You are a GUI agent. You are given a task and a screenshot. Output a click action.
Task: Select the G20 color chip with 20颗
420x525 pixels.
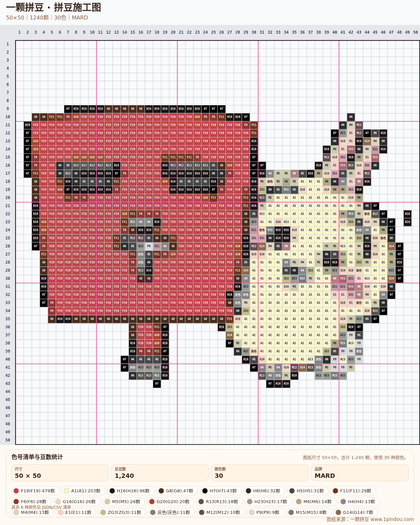click(170, 502)
